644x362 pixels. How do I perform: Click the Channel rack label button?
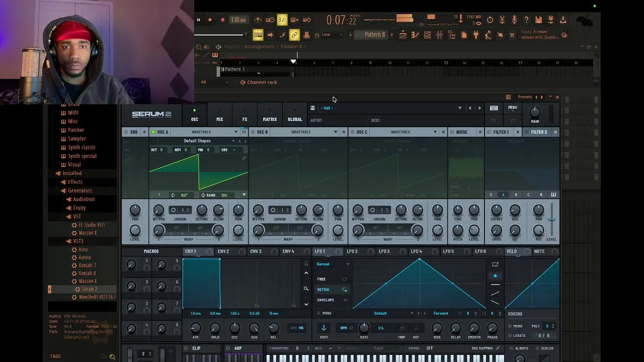tap(259, 82)
